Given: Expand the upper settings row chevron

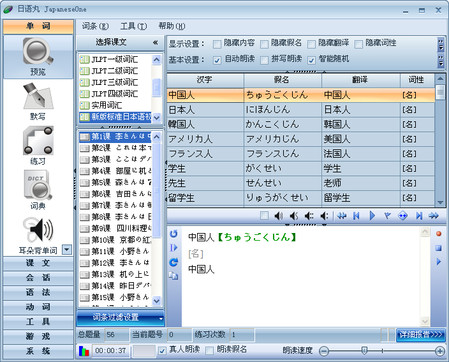Looking at the screenshot, I should coord(441,44).
